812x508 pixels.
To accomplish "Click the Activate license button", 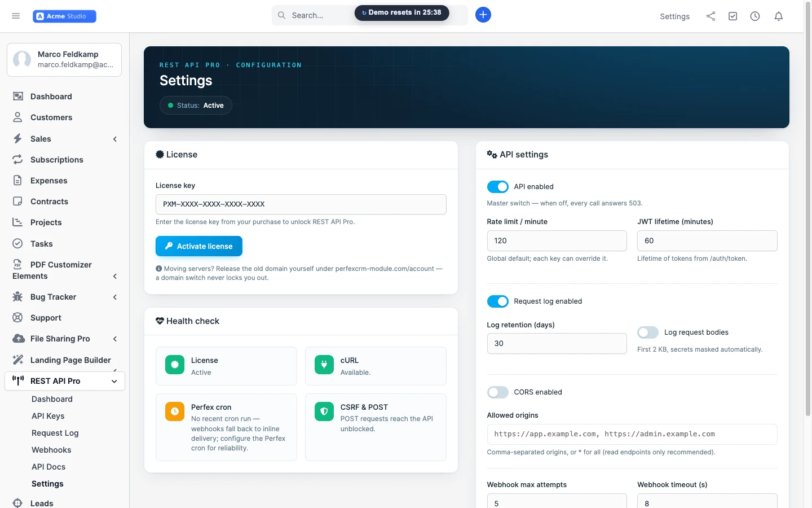I will tap(199, 246).
